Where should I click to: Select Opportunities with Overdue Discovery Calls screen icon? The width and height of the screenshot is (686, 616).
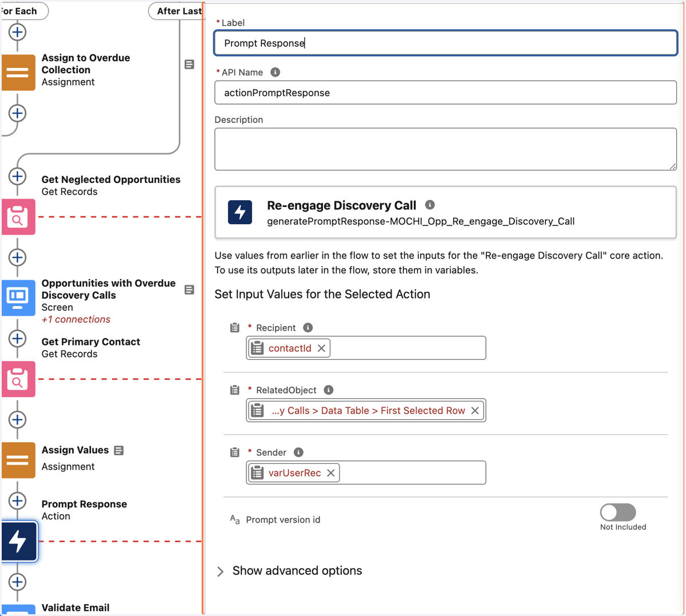point(18,298)
